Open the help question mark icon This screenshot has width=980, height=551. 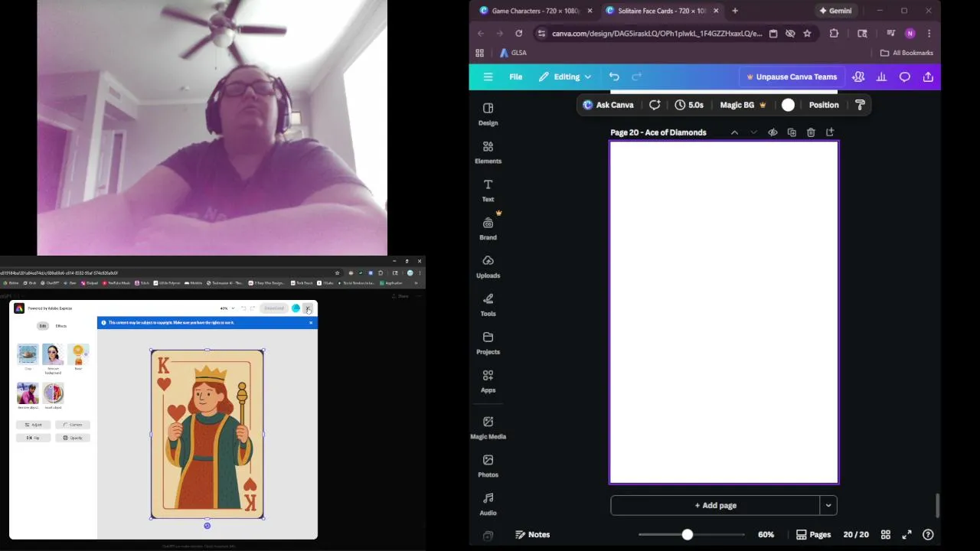[x=928, y=534]
